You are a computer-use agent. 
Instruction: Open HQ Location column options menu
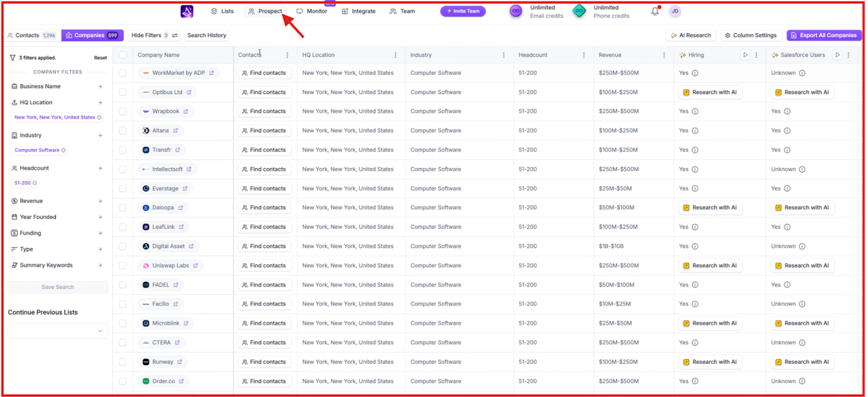pyautogui.click(x=395, y=55)
